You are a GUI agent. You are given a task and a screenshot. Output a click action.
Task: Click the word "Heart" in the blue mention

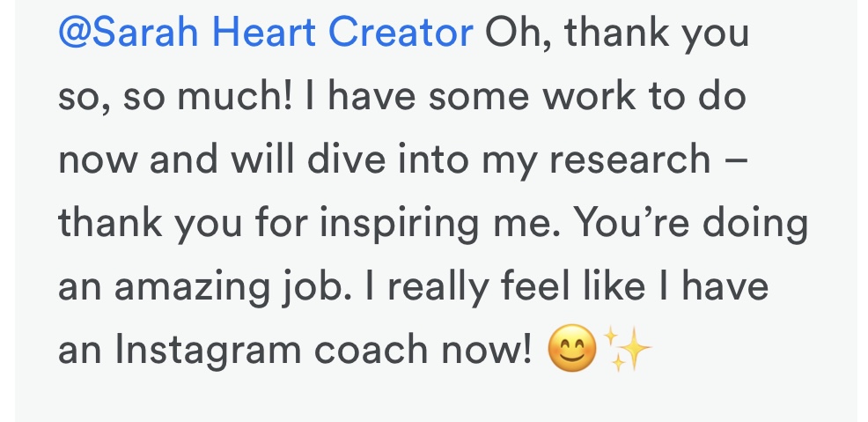click(263, 33)
